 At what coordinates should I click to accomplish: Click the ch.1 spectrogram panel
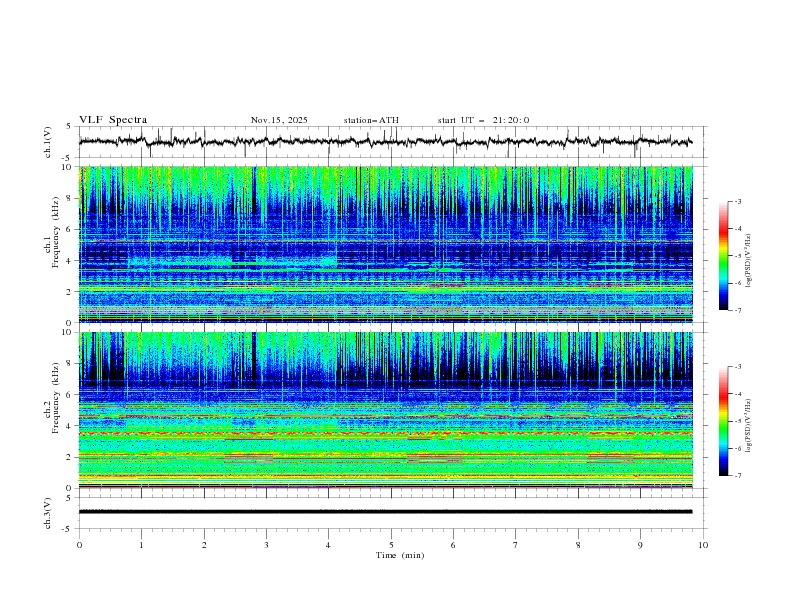(386, 244)
